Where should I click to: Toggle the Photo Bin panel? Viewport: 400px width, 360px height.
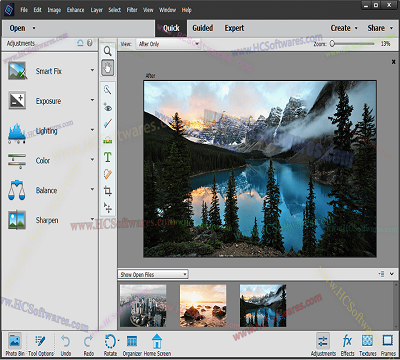point(15,344)
